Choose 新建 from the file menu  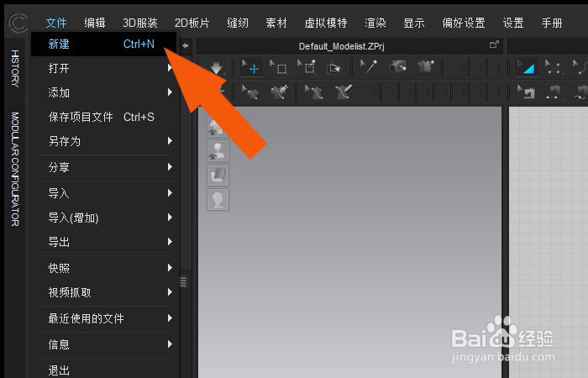(103, 45)
